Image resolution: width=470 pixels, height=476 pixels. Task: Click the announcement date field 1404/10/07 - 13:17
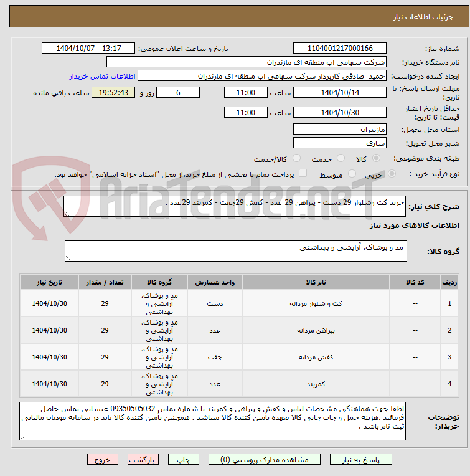(x=88, y=48)
